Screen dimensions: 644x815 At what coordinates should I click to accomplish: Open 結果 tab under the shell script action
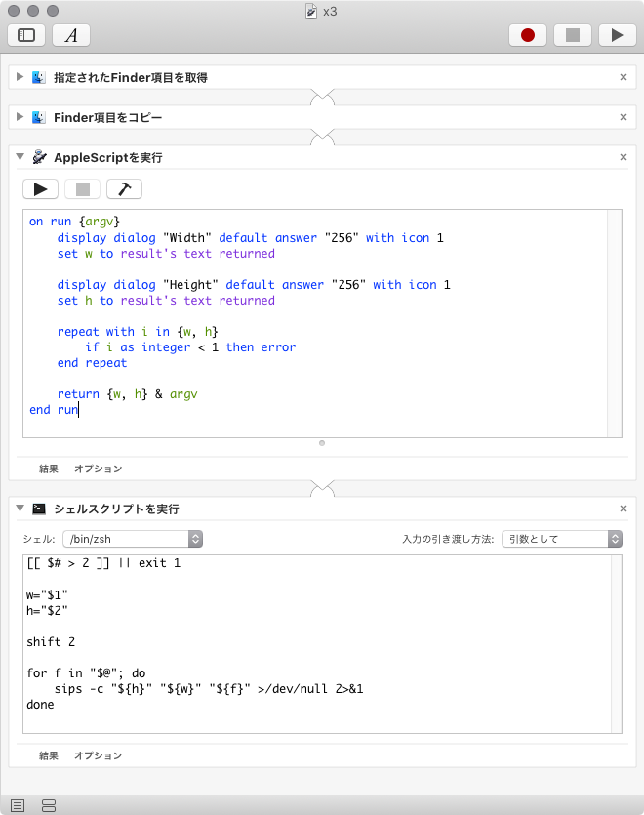[x=49, y=755]
